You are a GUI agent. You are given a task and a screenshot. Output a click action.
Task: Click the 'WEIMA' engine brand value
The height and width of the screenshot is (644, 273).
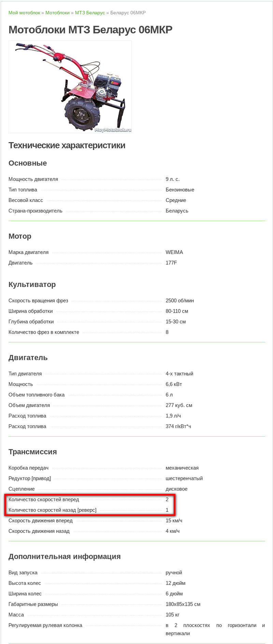174,252
